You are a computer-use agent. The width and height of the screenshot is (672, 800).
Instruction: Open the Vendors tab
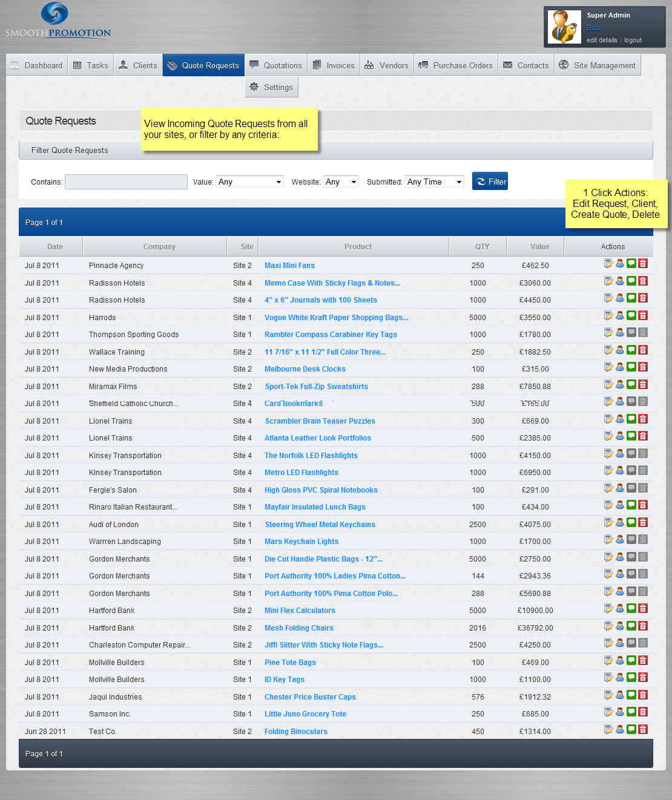(387, 65)
